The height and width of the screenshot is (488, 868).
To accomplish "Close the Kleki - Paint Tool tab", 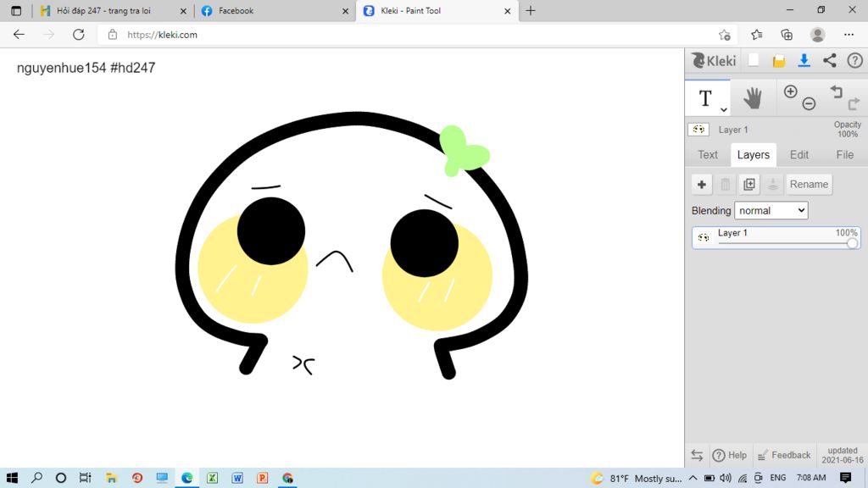I will coord(507,11).
